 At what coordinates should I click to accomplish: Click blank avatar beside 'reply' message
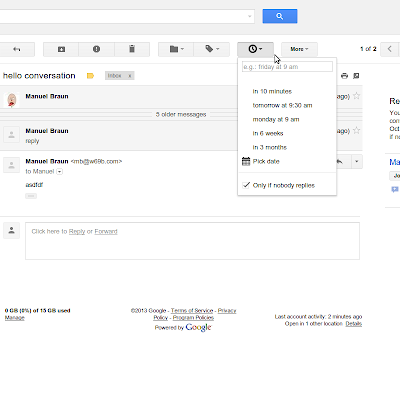12,135
